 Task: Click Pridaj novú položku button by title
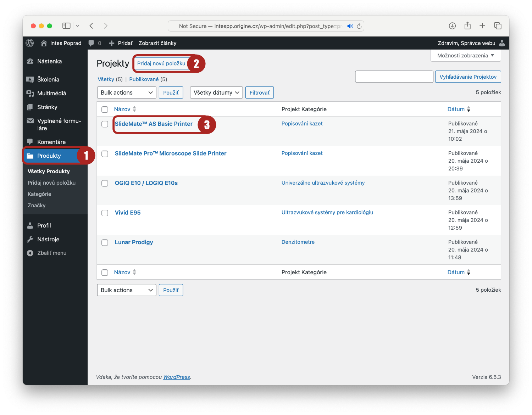pos(161,63)
